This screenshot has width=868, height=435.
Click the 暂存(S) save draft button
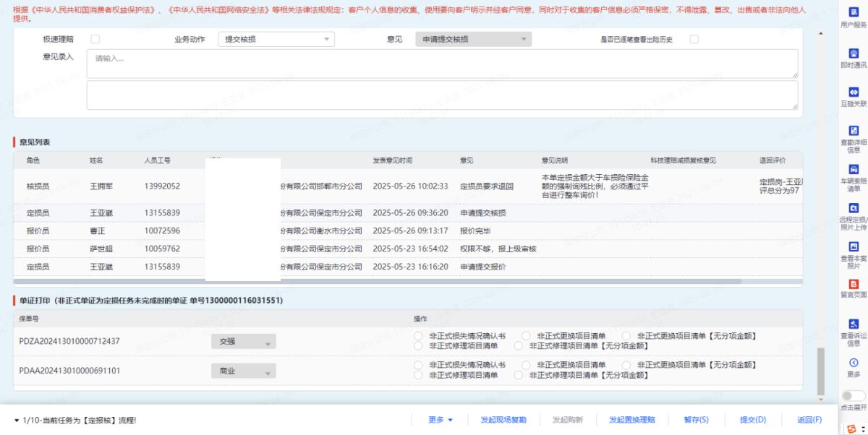(x=696, y=420)
